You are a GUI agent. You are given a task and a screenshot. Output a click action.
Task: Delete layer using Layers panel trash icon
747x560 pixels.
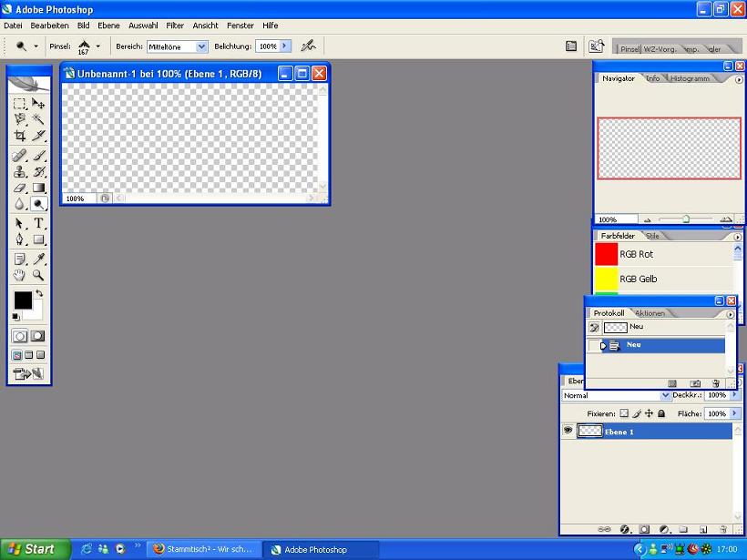(723, 528)
